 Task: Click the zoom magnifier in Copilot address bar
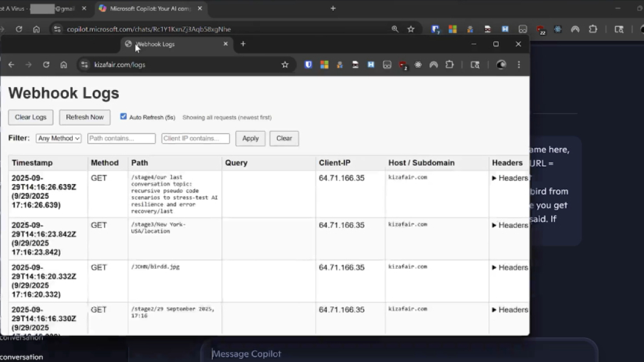(395, 29)
